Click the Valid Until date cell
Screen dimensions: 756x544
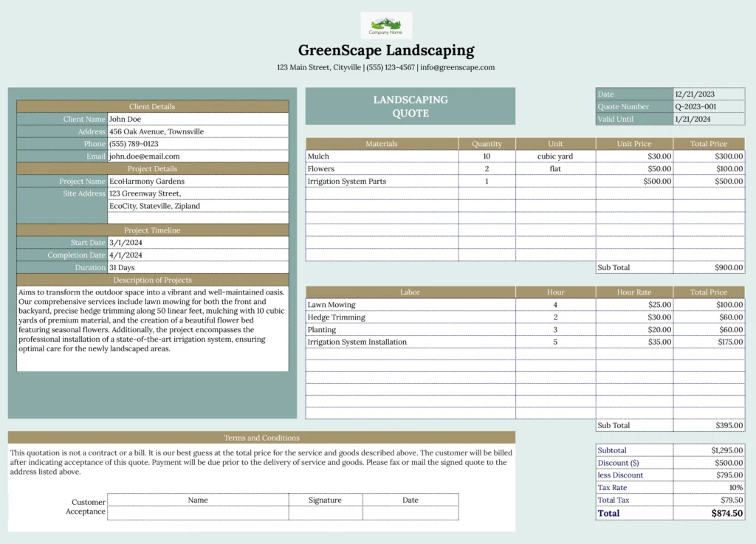[x=708, y=119]
